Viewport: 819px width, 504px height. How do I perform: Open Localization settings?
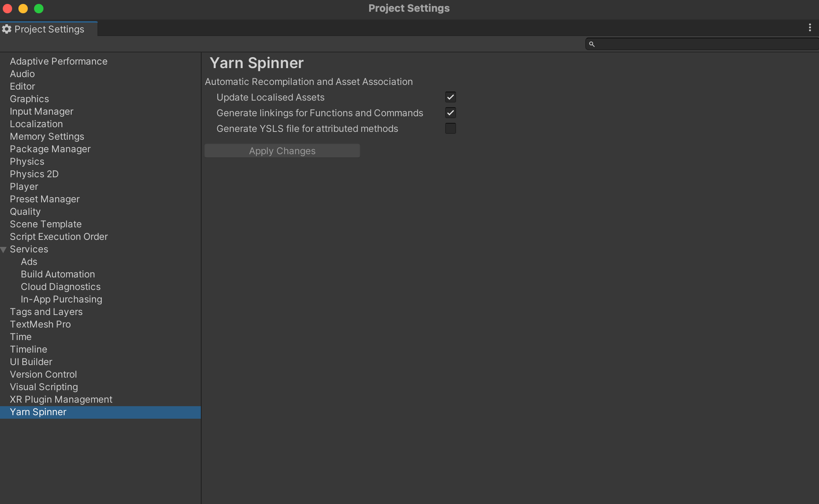[x=36, y=124]
